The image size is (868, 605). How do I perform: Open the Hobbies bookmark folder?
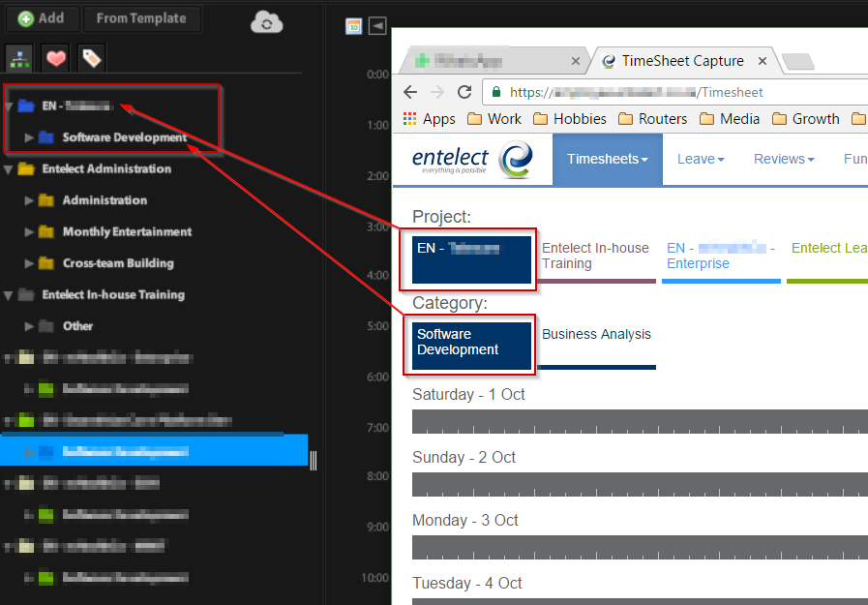pos(570,119)
